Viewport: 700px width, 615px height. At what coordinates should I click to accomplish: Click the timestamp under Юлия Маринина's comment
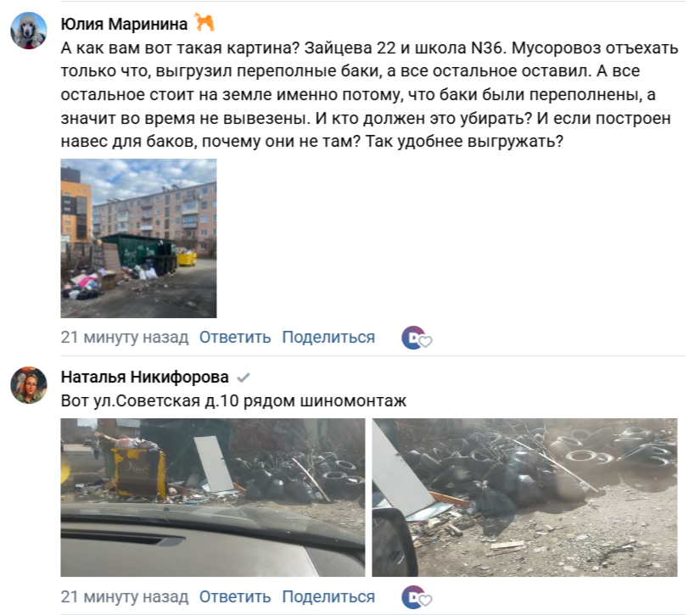125,338
